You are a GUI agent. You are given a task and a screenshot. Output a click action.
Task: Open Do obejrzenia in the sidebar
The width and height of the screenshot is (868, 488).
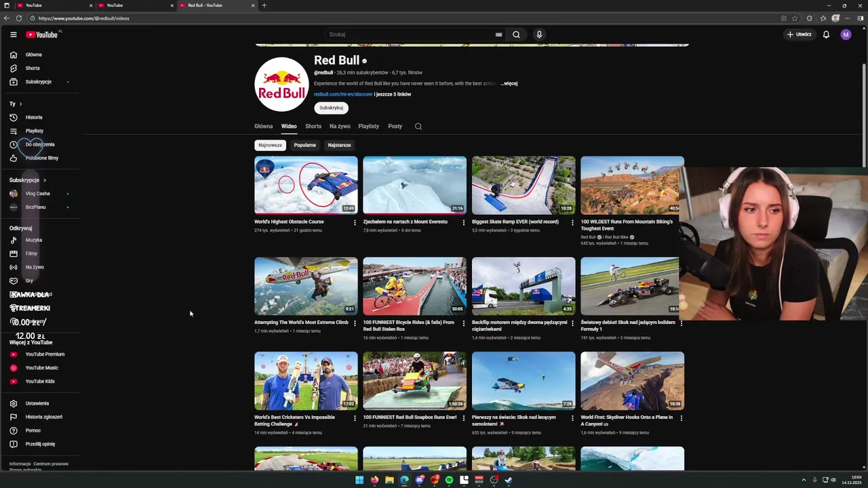coord(39,144)
